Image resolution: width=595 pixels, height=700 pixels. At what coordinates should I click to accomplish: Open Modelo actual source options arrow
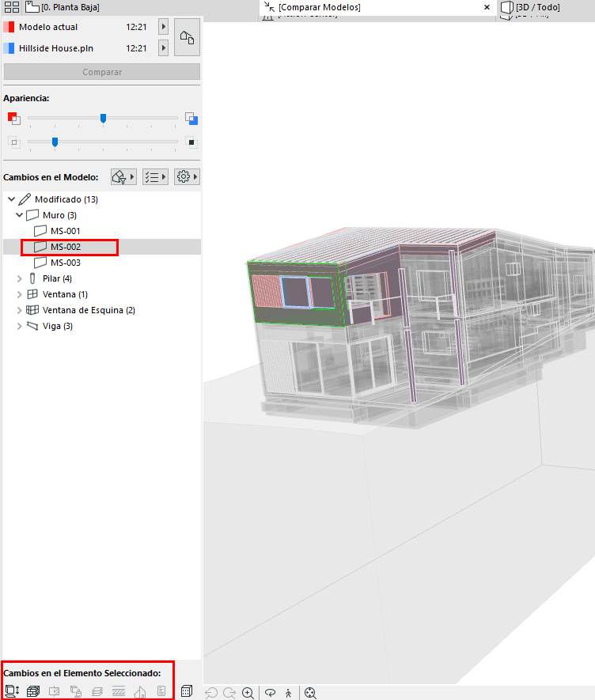164,27
